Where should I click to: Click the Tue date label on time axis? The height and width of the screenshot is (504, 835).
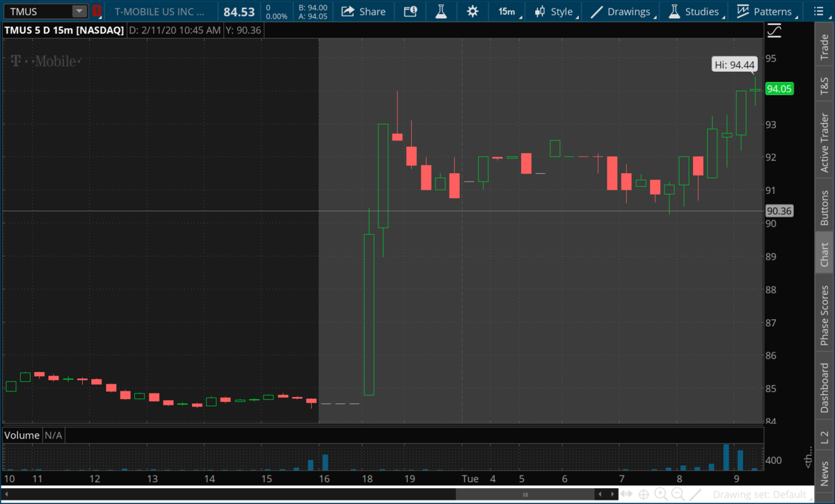click(x=471, y=479)
